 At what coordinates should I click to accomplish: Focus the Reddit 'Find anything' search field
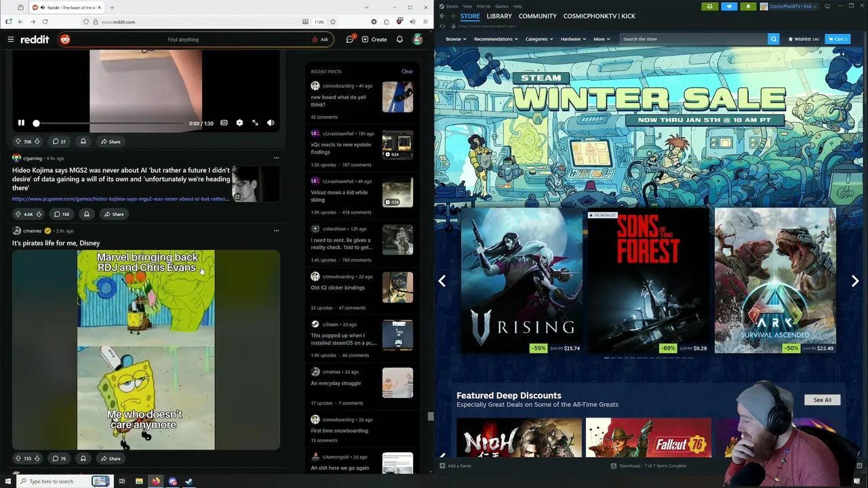(183, 39)
